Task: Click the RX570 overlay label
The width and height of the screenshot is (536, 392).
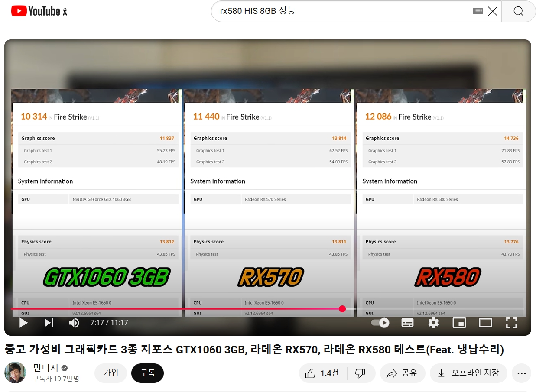Action: click(270, 277)
